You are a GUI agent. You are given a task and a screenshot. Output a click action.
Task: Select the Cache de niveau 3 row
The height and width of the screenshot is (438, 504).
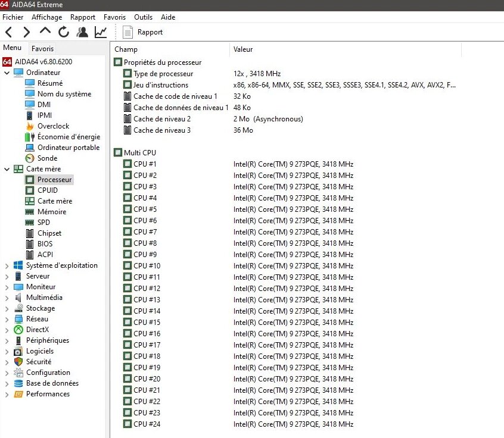coord(162,130)
